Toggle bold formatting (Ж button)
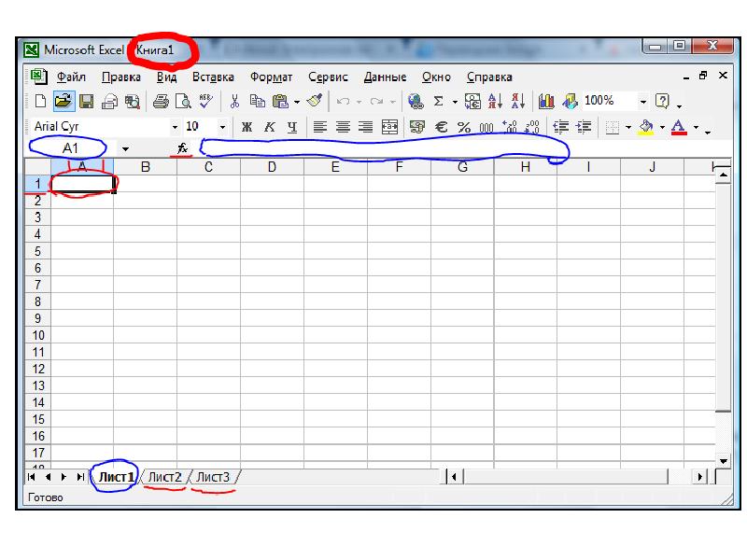This screenshot has height=560, width=747. click(x=247, y=127)
